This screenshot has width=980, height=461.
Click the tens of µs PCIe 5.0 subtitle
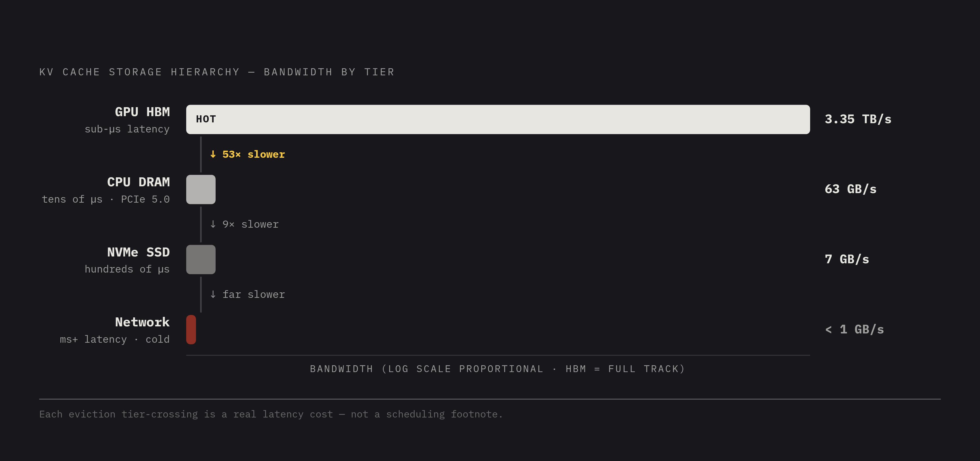(x=106, y=199)
